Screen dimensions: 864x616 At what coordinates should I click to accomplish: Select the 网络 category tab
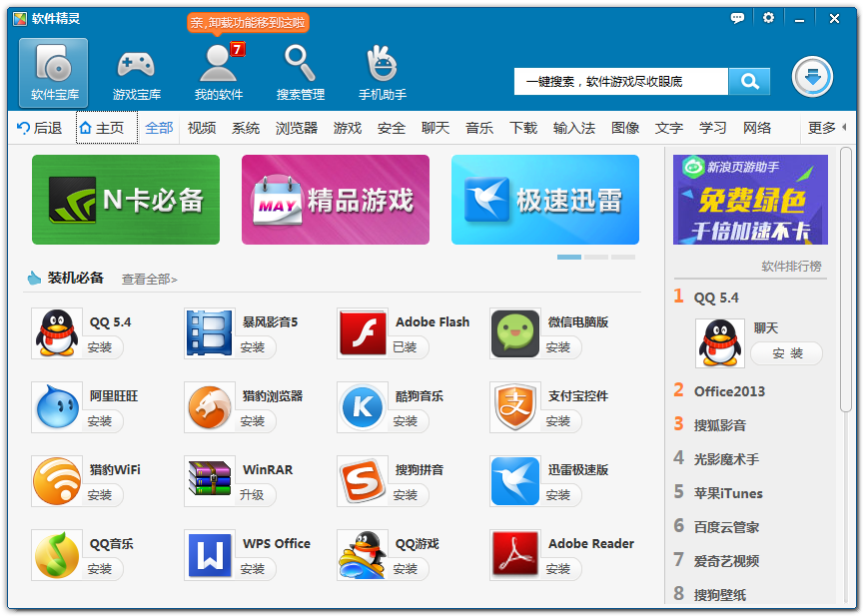pyautogui.click(x=757, y=128)
